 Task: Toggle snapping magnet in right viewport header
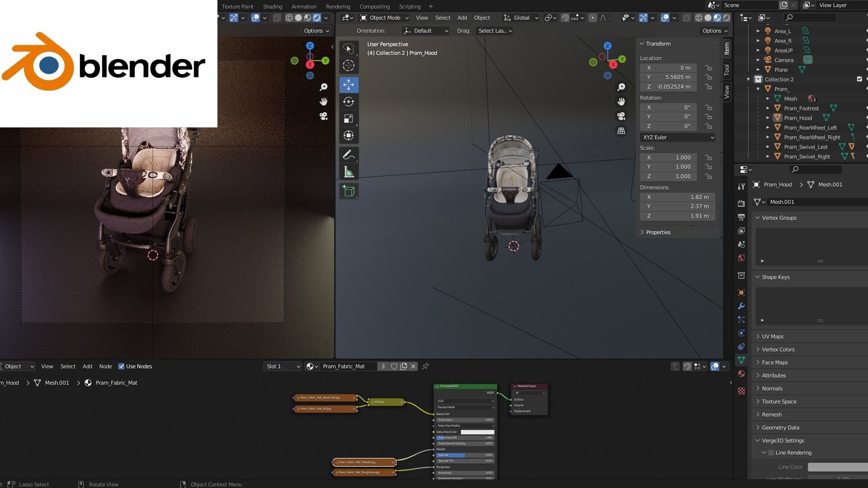565,18
